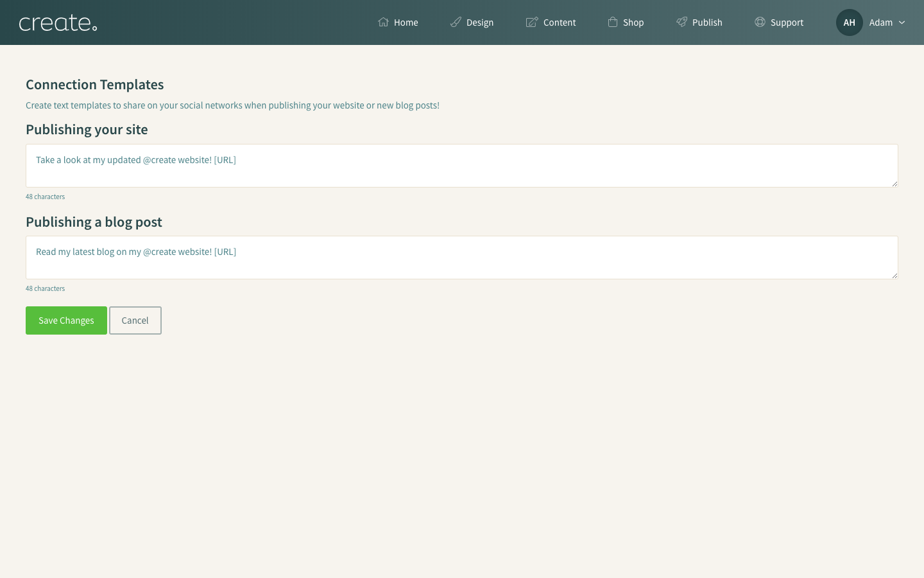Viewport: 924px width, 578px height.
Task: Click resize handle of blog post text box
Action: point(894,276)
